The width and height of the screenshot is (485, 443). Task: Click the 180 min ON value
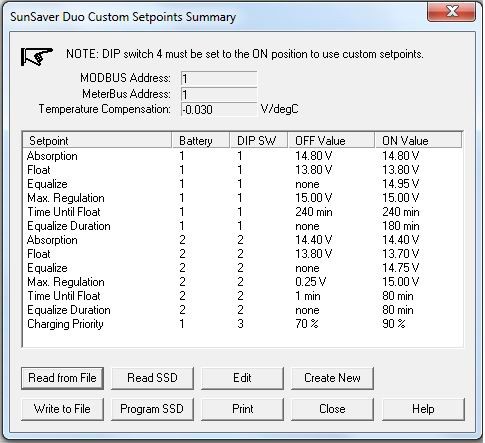coord(401,226)
